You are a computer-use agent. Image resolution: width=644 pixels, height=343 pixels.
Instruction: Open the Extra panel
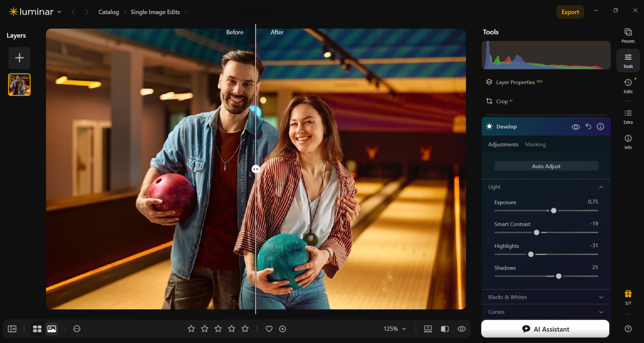(x=628, y=116)
